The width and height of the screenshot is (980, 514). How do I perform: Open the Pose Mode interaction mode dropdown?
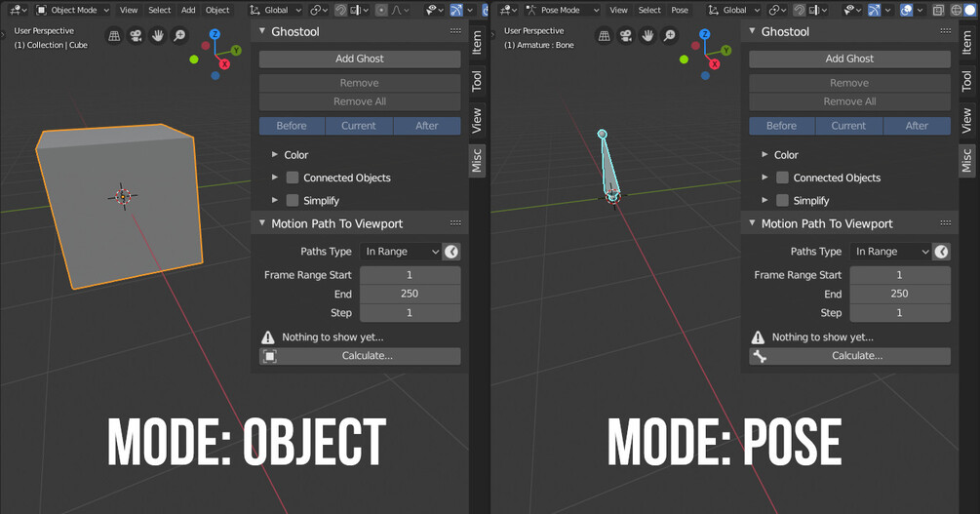[562, 10]
